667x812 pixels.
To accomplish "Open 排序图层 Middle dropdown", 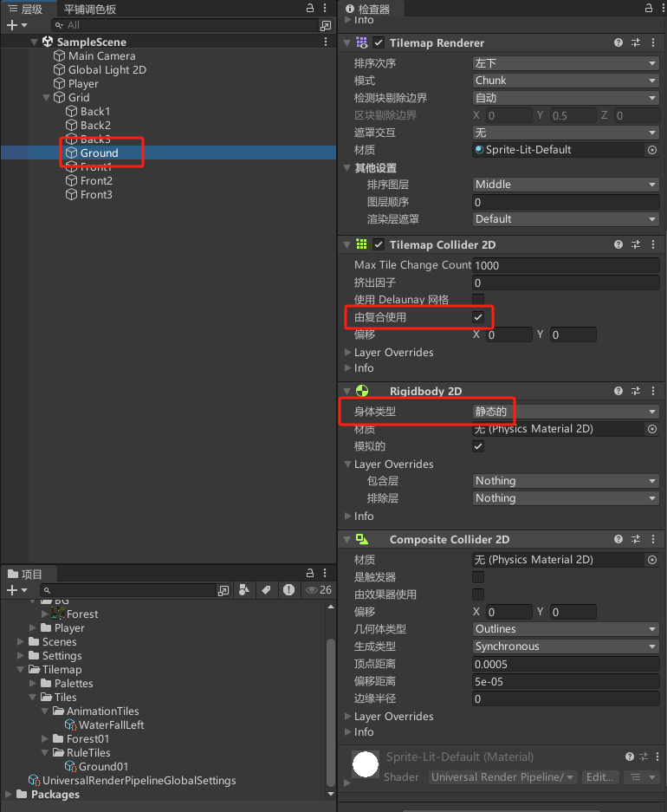I will tap(566, 185).
